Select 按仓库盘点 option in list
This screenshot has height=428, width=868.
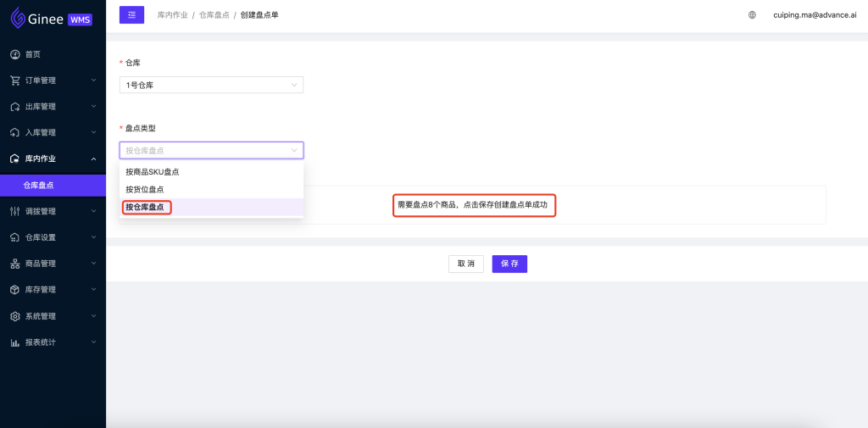coord(211,207)
